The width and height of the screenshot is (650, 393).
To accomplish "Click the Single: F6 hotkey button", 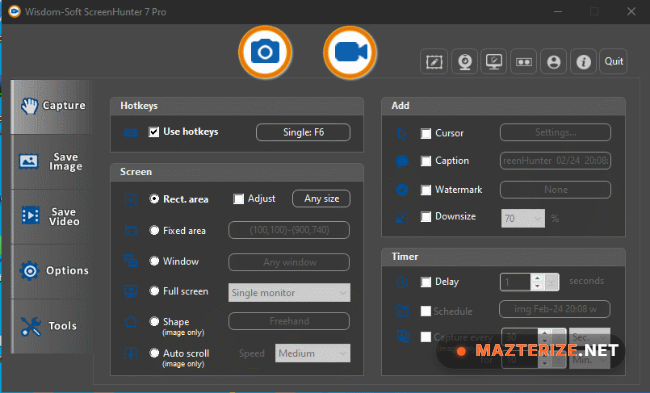I will click(303, 132).
